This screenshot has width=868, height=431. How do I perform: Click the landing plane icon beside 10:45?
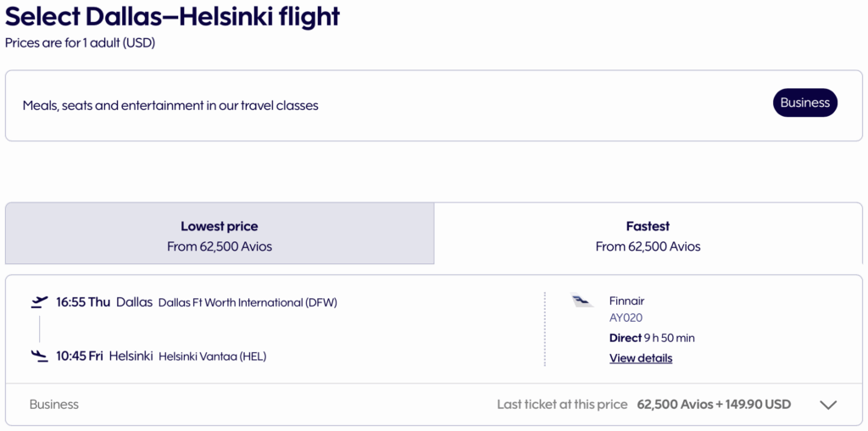point(39,356)
